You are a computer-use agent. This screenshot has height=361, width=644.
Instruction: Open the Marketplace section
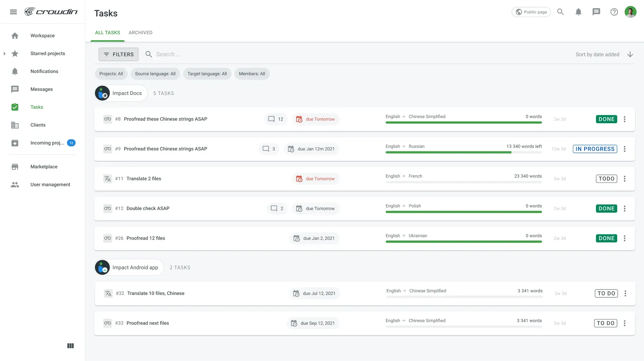(x=44, y=167)
